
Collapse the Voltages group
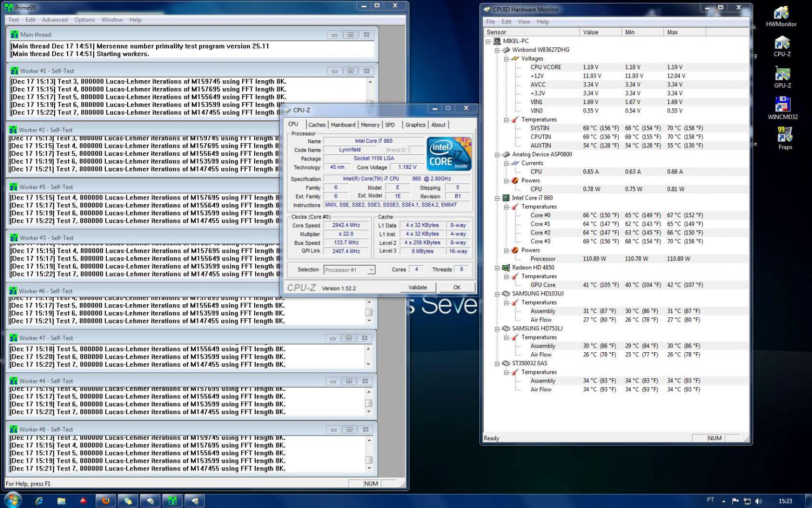(x=506, y=59)
